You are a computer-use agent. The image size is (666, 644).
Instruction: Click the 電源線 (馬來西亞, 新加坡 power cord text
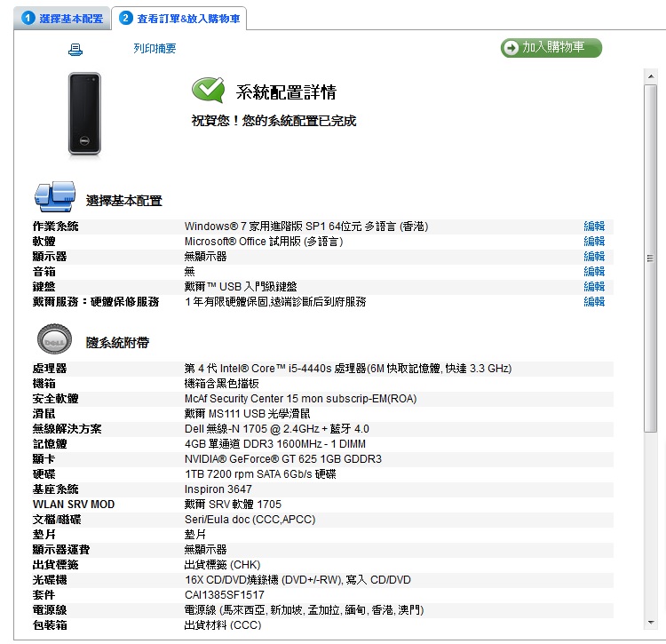[x=304, y=610]
